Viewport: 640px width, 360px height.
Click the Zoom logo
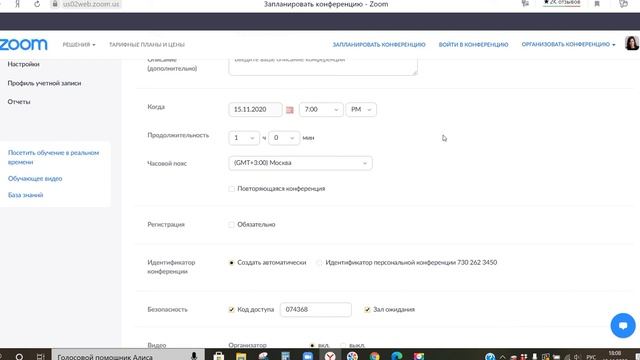(24, 44)
